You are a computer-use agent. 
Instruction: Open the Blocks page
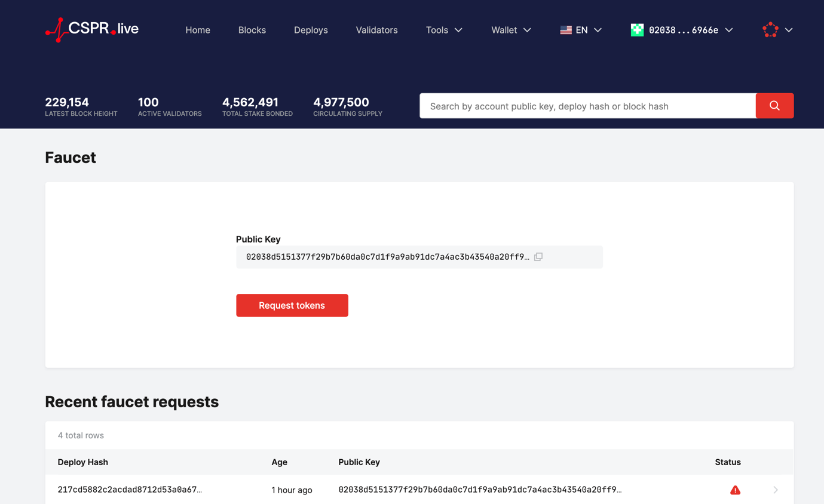click(252, 30)
